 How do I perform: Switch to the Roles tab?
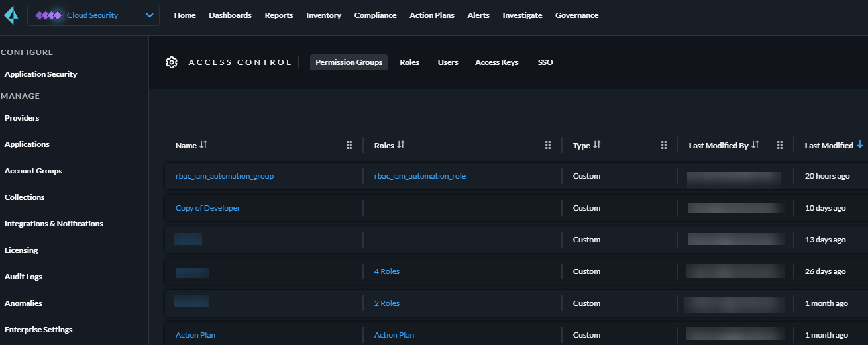tap(409, 62)
